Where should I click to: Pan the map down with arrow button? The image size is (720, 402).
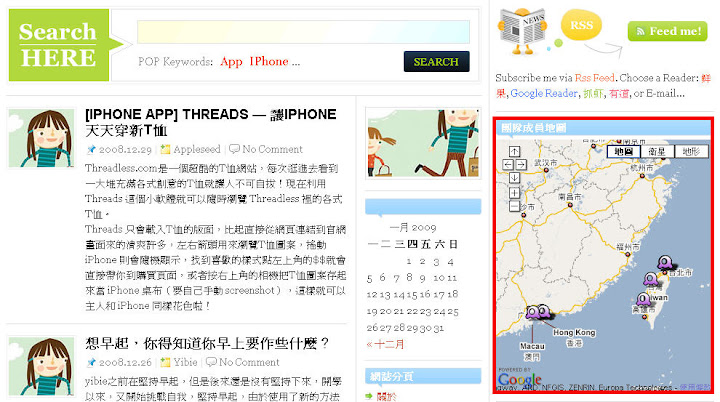[514, 177]
